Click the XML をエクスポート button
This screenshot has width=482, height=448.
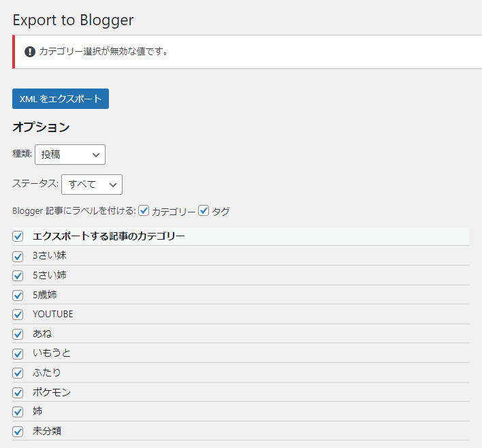[61, 99]
